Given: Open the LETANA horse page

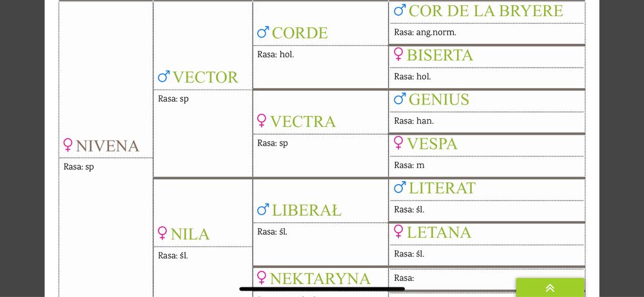Looking at the screenshot, I should (x=439, y=232).
